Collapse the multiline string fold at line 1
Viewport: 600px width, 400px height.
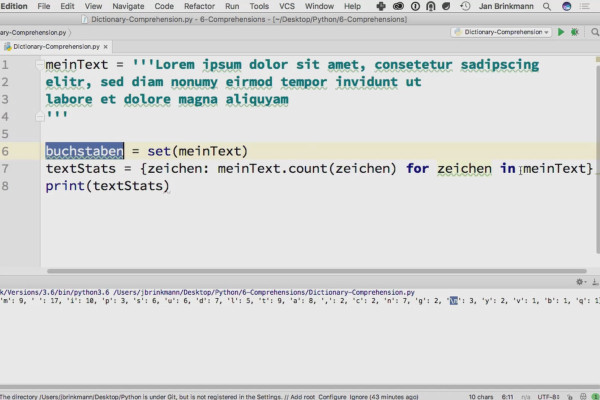coord(39,64)
